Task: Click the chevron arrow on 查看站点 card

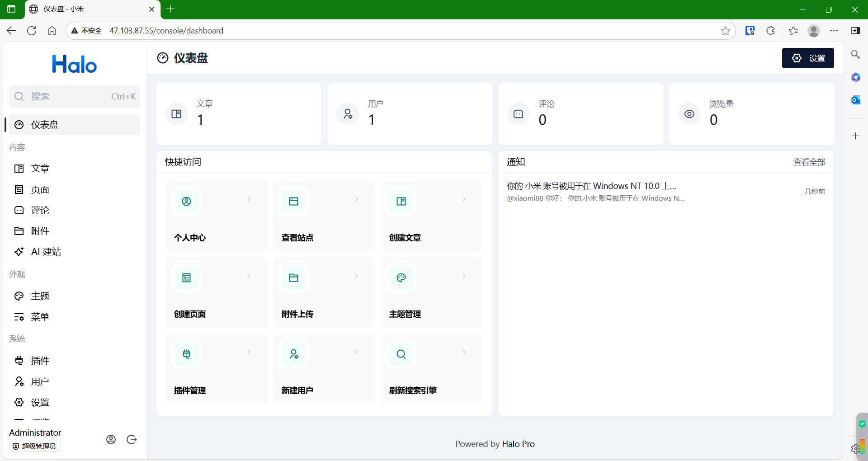Action: coord(356,199)
